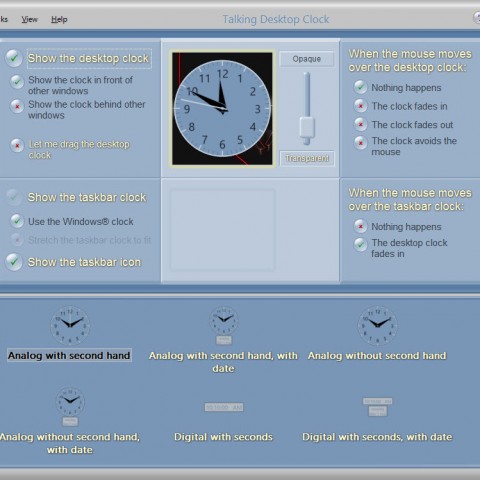Select The clock fades out option
480x480 pixels.
coord(360,124)
